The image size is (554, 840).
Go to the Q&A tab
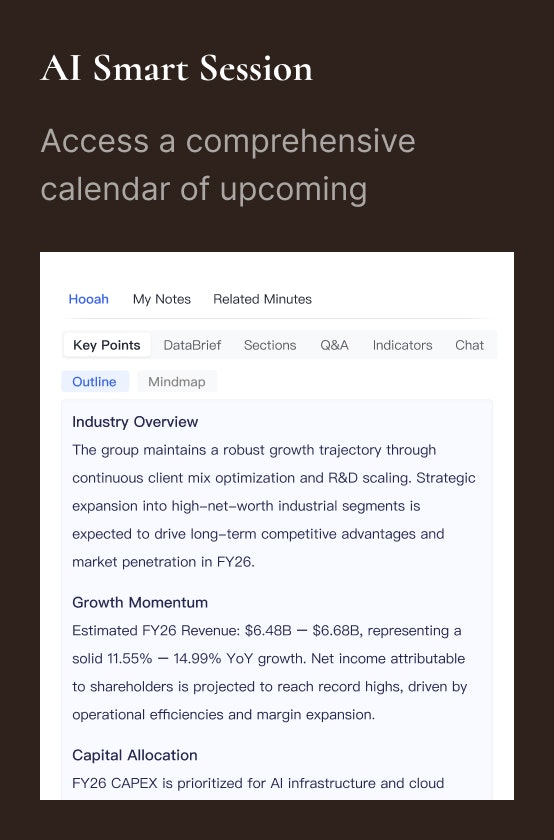click(334, 345)
